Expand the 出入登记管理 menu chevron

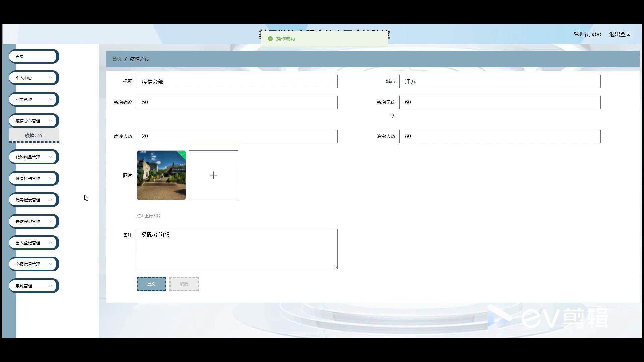tap(51, 243)
